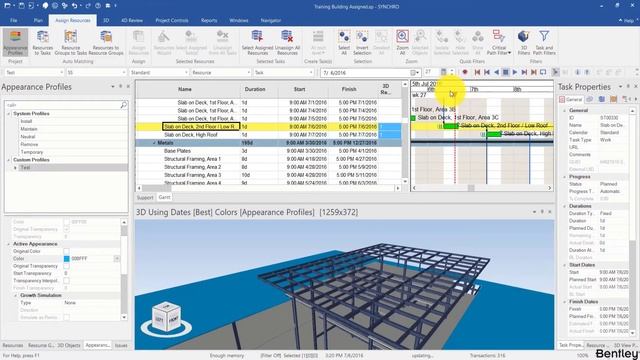Select the Temporary system profile
This screenshot has height=360, width=640.
pos(31,152)
